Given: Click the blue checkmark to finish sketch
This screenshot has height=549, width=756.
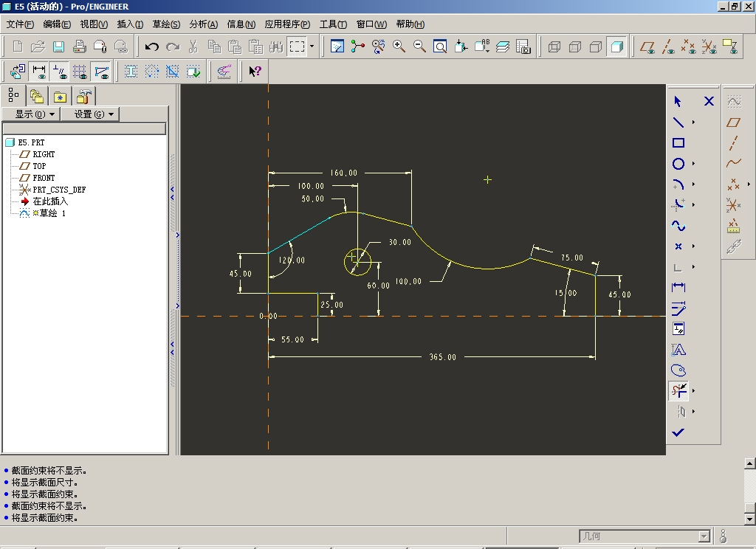Looking at the screenshot, I should point(678,432).
